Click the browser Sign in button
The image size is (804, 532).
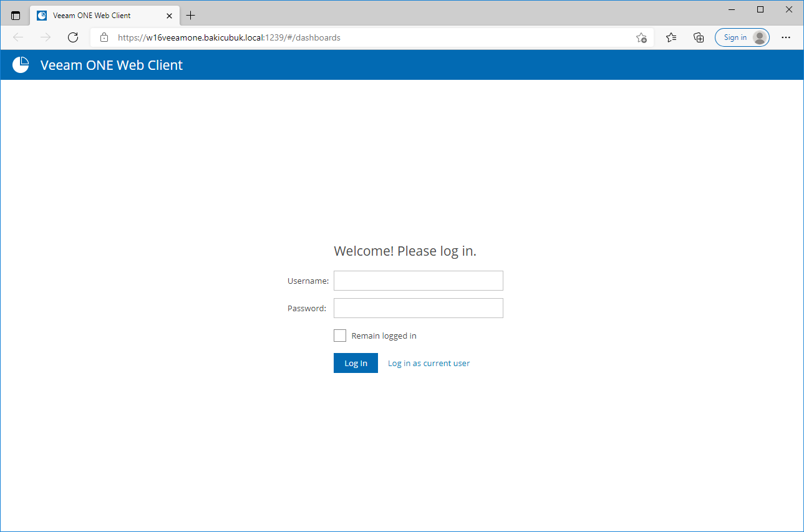[742, 37]
